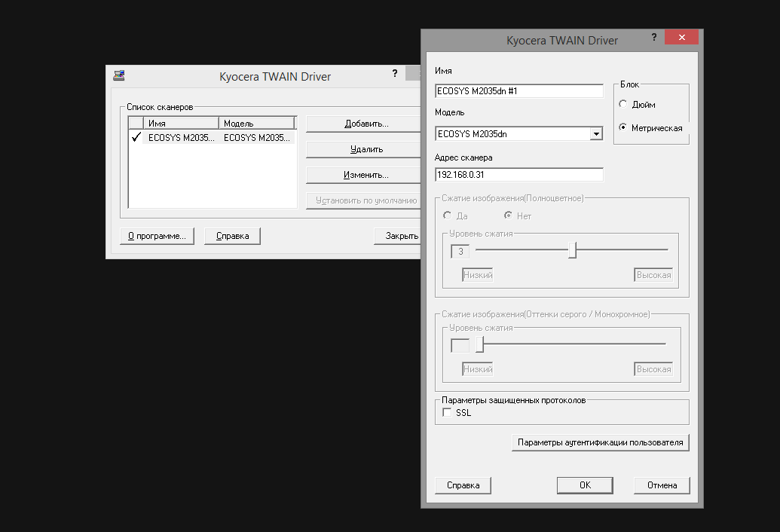Click the Адрес сканера field 192.168.0.31
This screenshot has width=780, height=532.
518,175
